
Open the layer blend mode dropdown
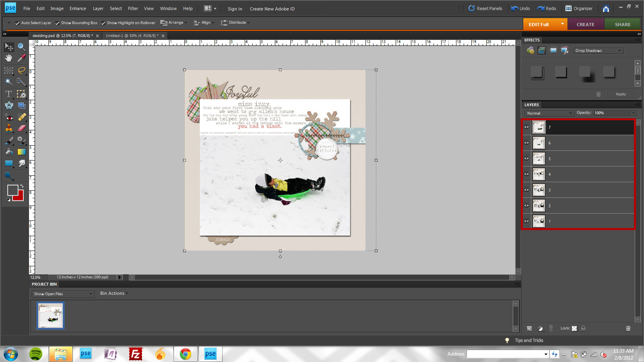click(x=549, y=113)
